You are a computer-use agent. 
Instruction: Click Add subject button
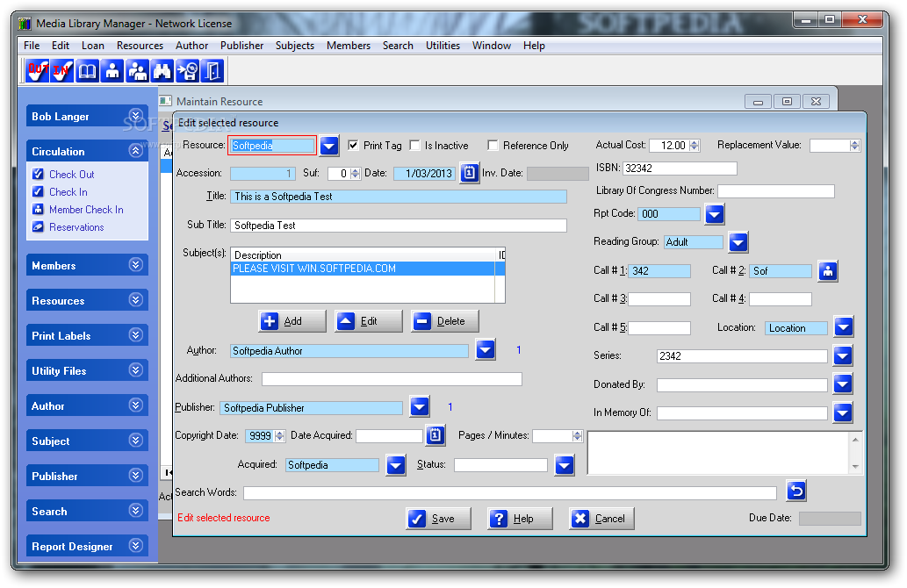[x=292, y=321]
